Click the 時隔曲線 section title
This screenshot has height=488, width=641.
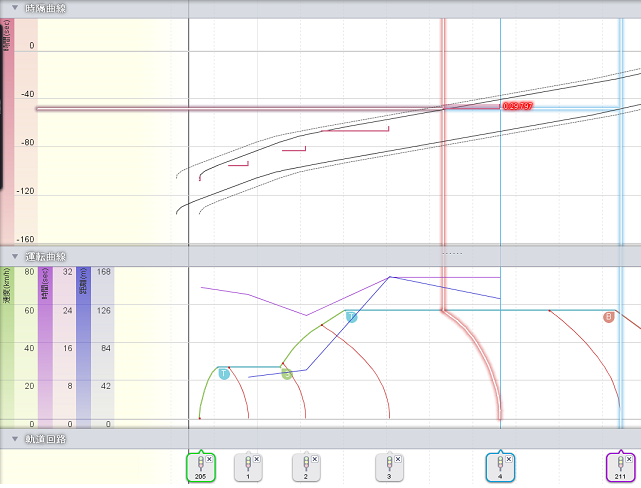point(45,8)
